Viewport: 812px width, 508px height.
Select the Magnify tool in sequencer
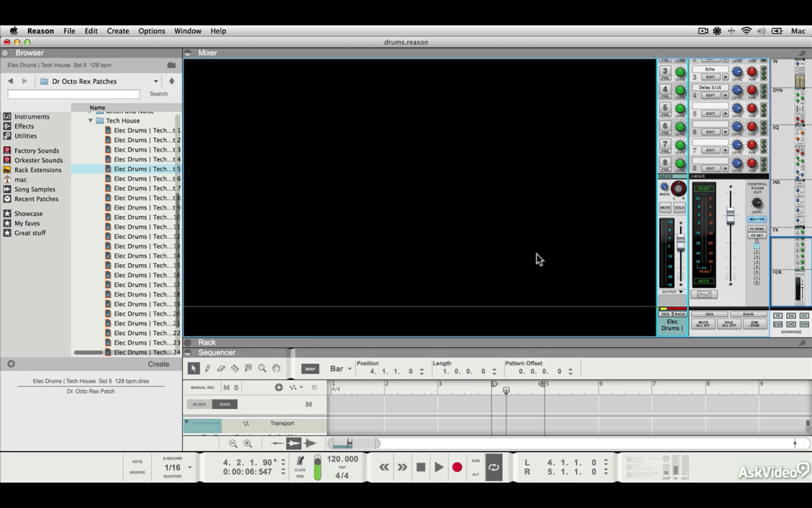(262, 368)
